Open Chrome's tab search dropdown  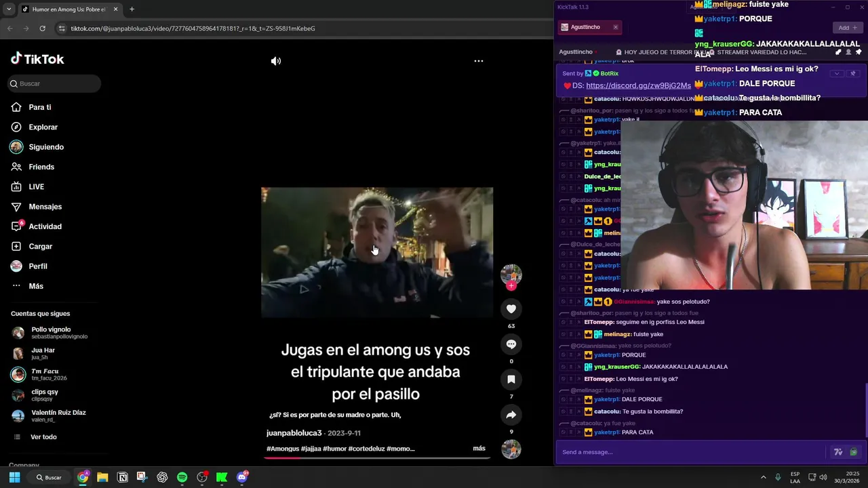coord(9,9)
